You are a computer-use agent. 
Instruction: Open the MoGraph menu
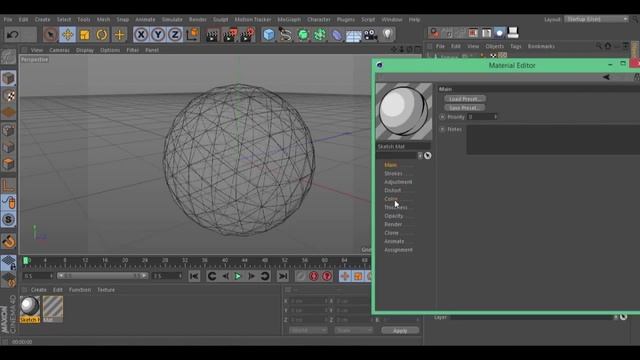289,19
